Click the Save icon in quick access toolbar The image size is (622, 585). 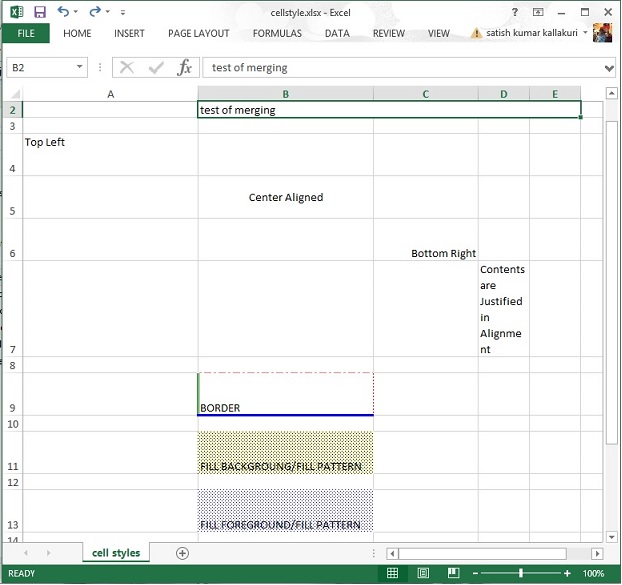(x=40, y=11)
